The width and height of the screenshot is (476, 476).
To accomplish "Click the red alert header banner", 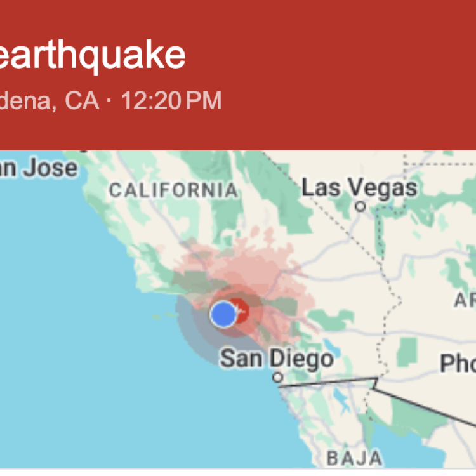I will pos(238,75).
